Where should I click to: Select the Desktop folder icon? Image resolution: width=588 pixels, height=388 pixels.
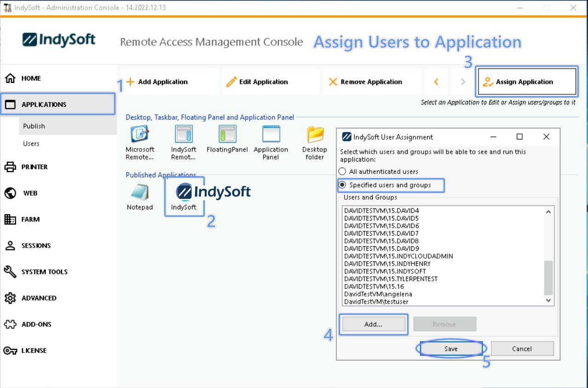point(315,143)
